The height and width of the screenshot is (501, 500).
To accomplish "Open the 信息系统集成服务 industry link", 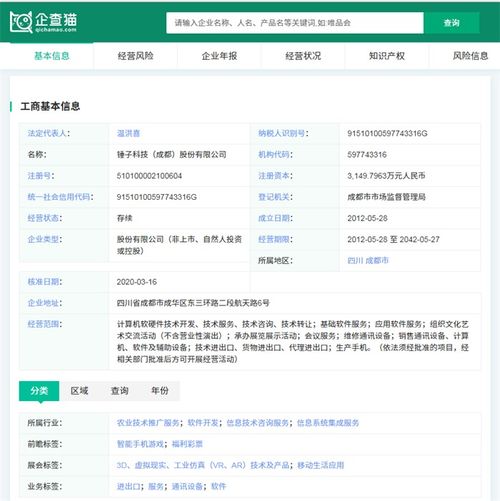I will (x=328, y=423).
